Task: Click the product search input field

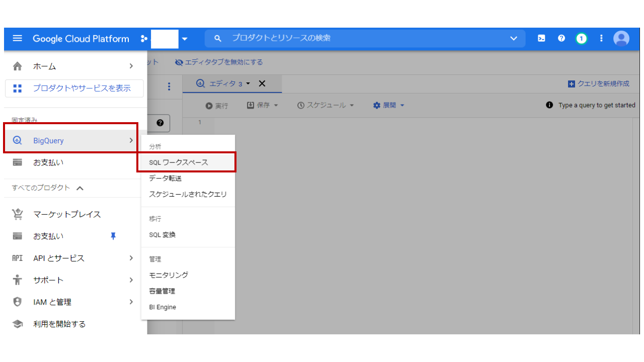Action: pos(352,38)
